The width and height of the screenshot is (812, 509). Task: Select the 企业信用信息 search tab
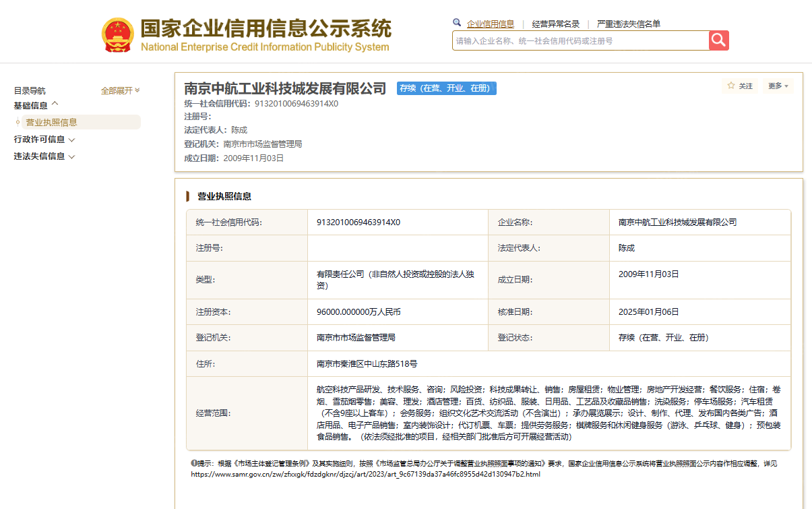[491, 24]
